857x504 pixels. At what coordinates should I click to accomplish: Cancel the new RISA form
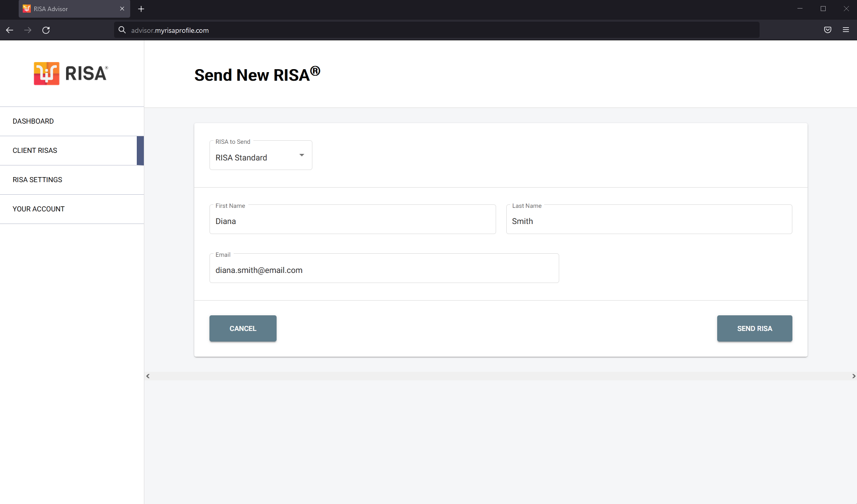(243, 328)
